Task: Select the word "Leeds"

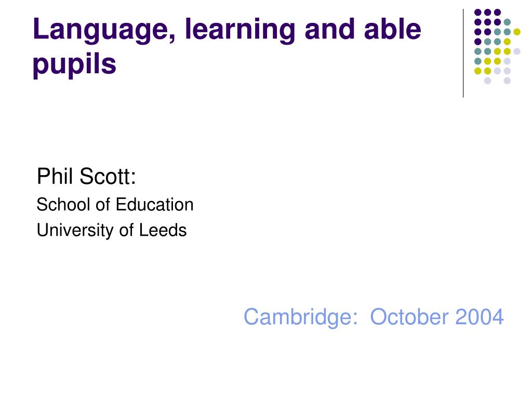Action: point(163,230)
